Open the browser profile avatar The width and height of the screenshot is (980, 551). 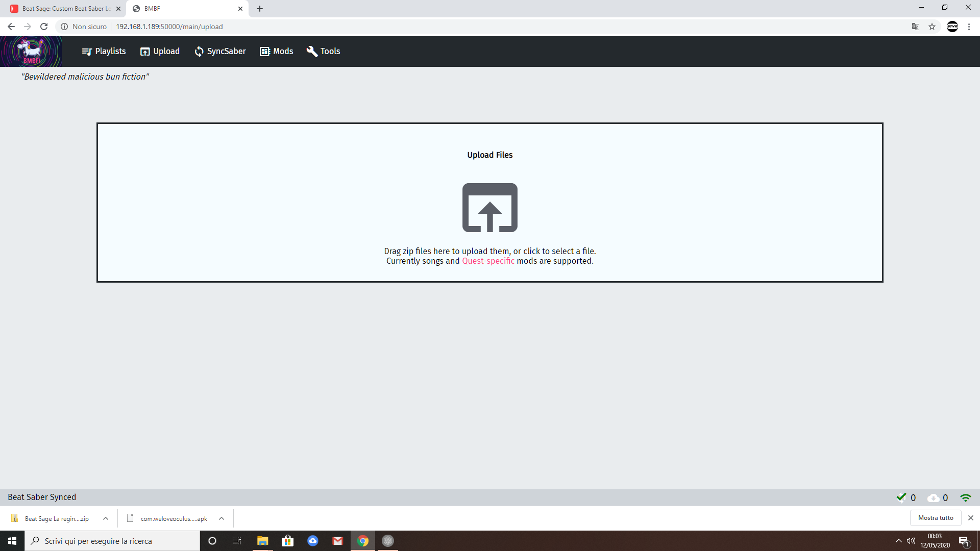(952, 27)
